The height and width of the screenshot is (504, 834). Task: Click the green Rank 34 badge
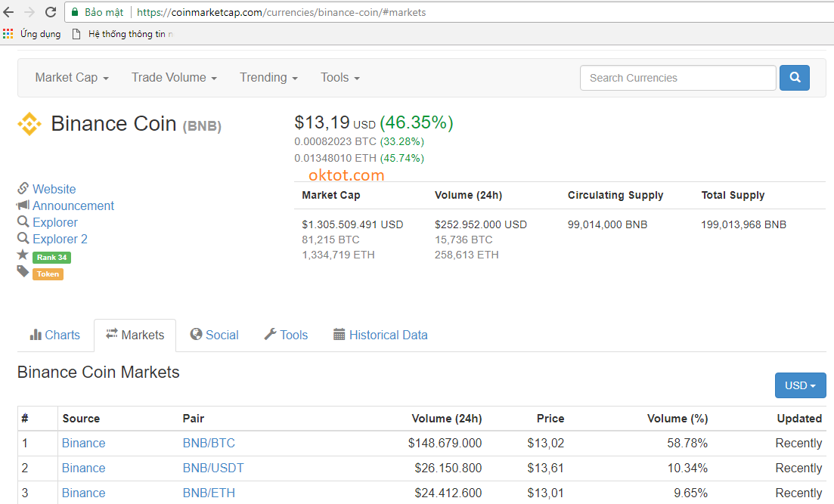click(51, 258)
